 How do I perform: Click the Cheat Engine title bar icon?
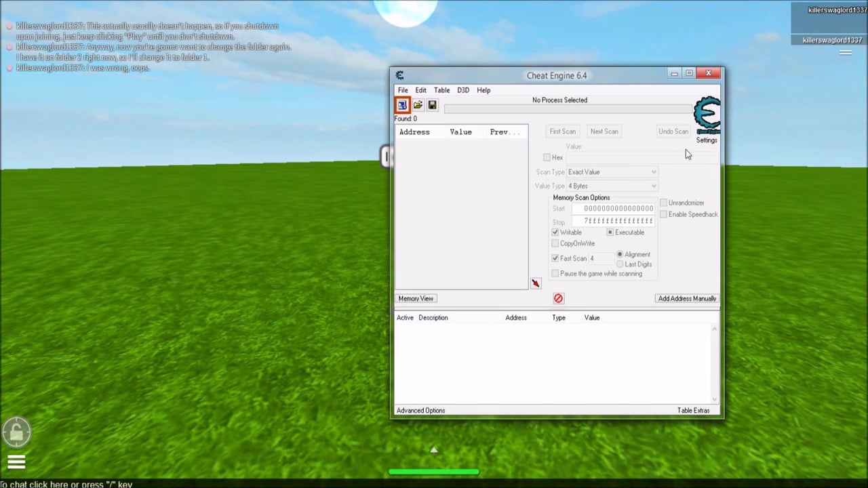[399, 75]
